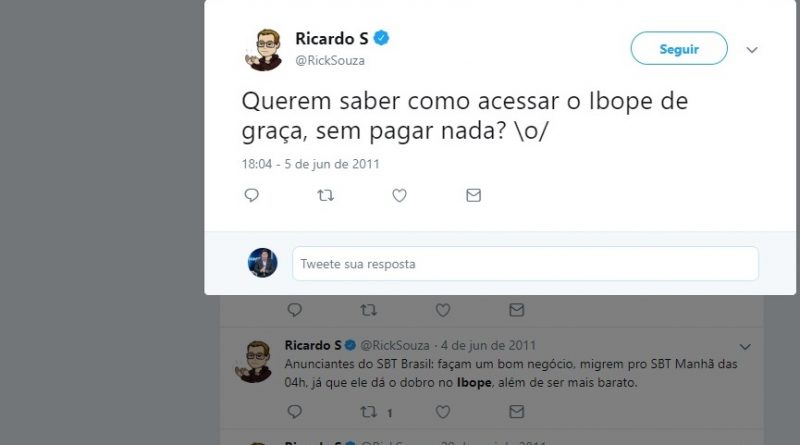Image resolution: width=800 pixels, height=445 pixels.
Task: Open Ricardo S profile avatar in main tweet
Action: pyautogui.click(x=263, y=50)
